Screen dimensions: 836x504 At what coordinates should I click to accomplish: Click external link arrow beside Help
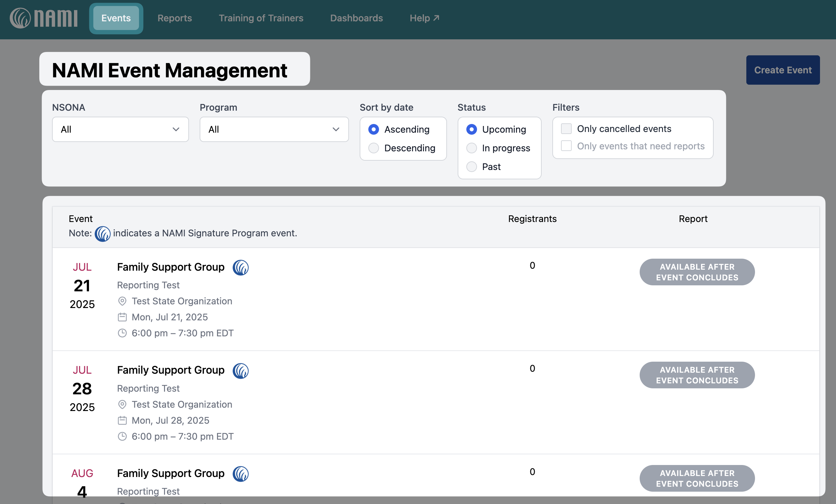pos(436,18)
